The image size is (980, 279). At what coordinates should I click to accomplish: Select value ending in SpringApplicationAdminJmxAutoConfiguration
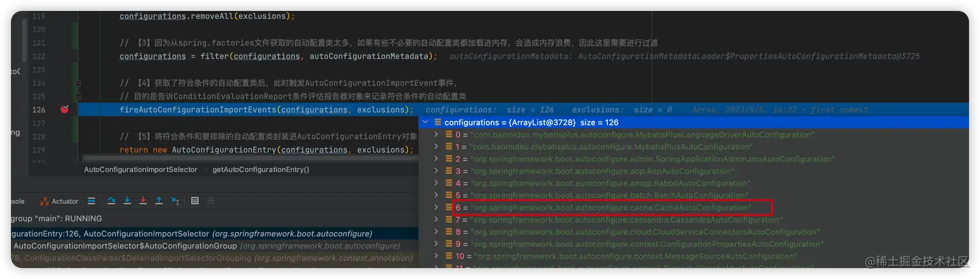click(653, 159)
